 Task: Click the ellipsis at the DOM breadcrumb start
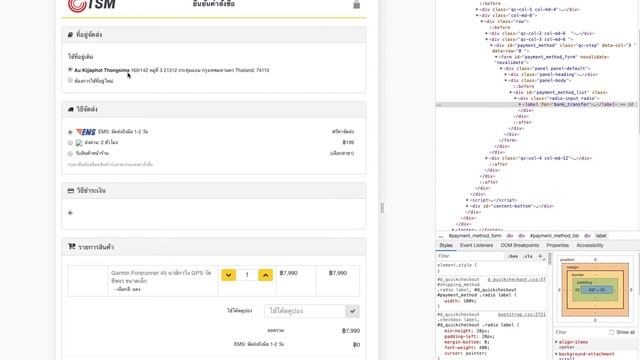(440, 236)
